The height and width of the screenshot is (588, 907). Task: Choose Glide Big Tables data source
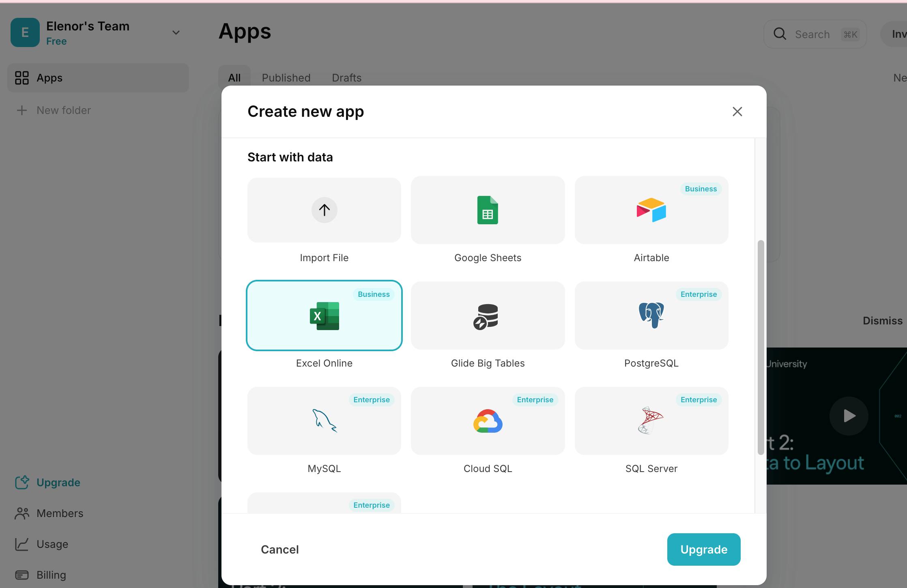488,315
